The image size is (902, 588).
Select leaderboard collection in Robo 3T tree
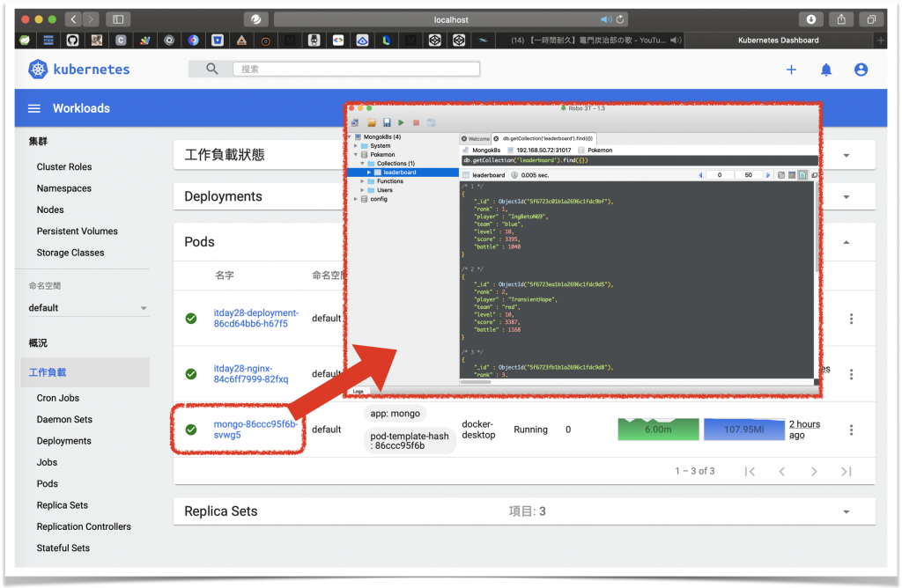403,173
